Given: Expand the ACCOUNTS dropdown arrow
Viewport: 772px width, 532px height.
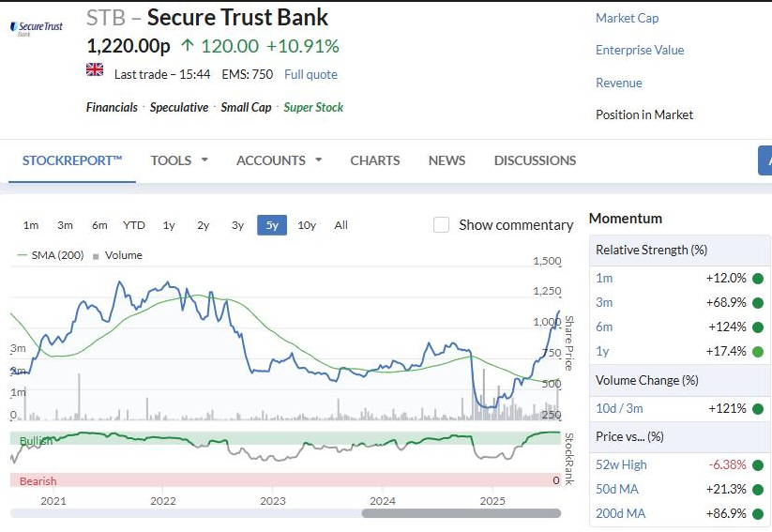Looking at the screenshot, I should click(x=319, y=160).
